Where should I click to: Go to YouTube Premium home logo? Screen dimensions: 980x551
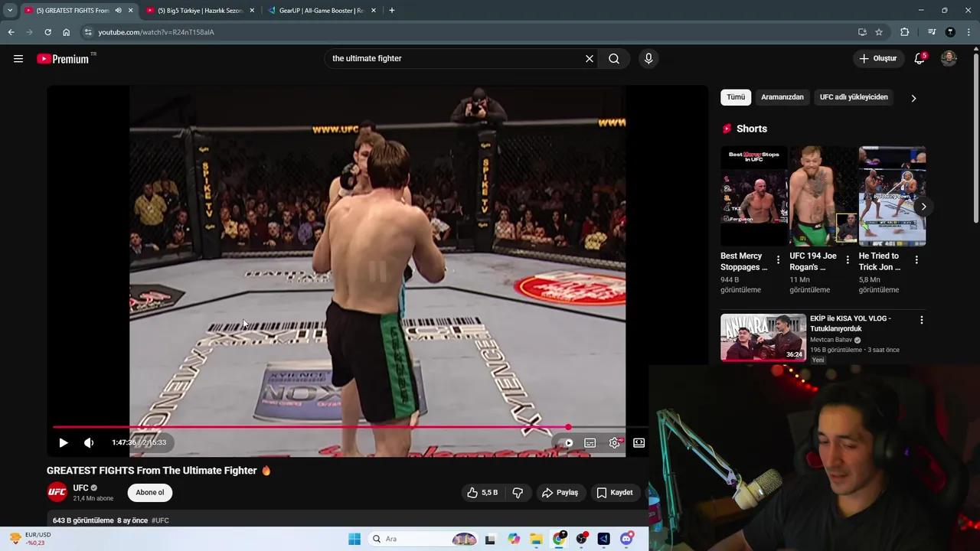tap(63, 59)
